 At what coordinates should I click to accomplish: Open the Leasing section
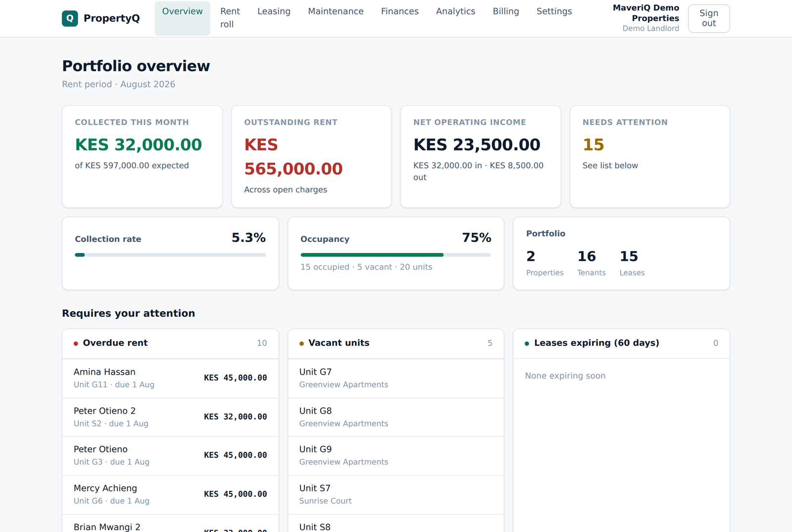[x=274, y=11]
